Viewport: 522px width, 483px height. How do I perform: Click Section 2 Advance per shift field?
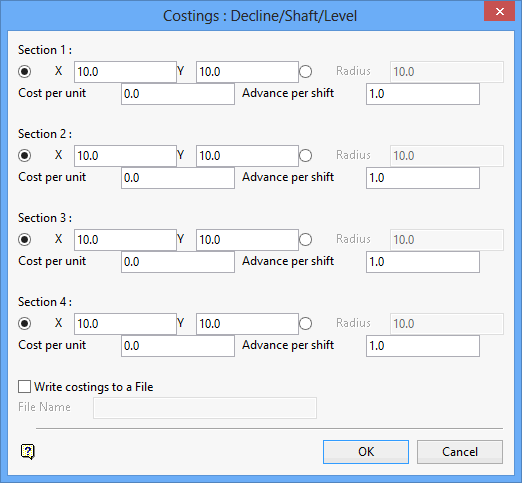coord(423,178)
